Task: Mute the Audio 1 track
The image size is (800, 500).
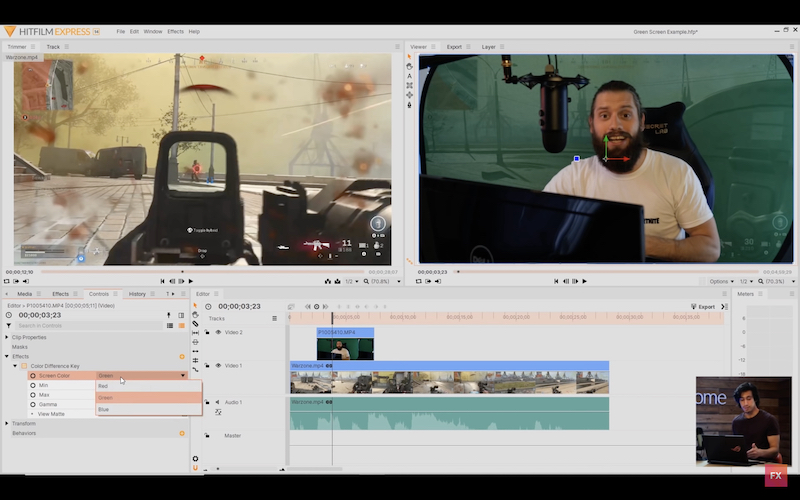Action: click(217, 402)
